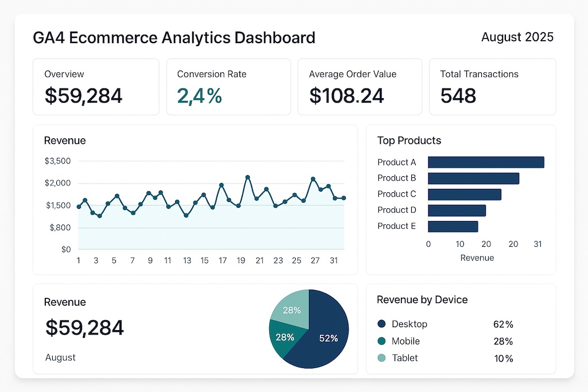Click the Mobile 28% value

tap(503, 341)
